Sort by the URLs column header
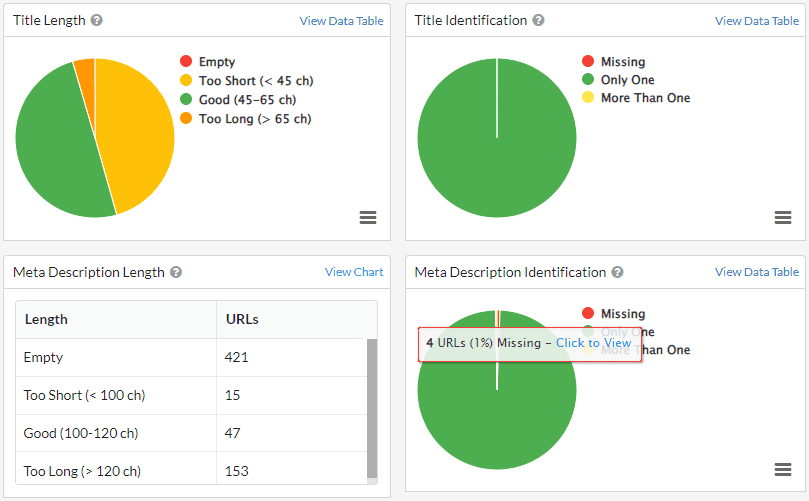This screenshot has width=809, height=501. 297,319
